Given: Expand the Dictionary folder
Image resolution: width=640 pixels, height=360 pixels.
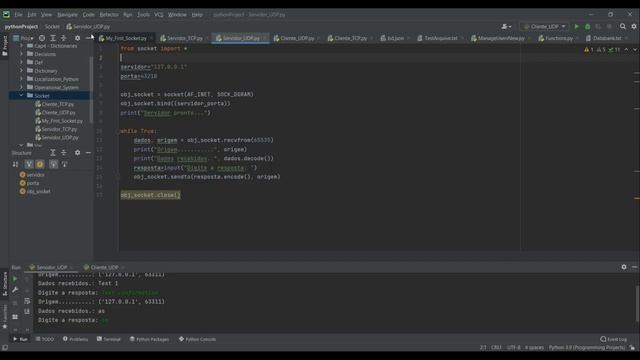Looking at the screenshot, I should (21, 71).
